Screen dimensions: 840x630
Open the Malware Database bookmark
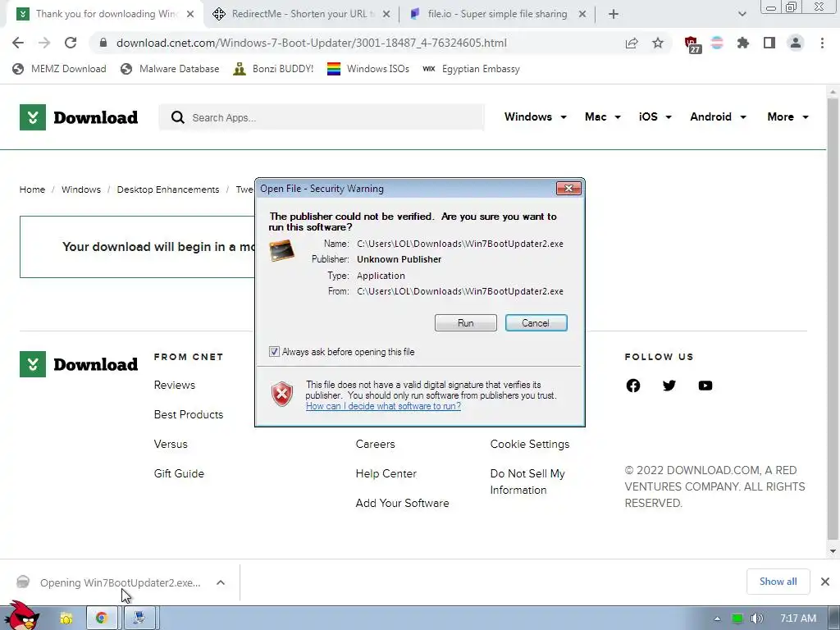[x=171, y=69]
